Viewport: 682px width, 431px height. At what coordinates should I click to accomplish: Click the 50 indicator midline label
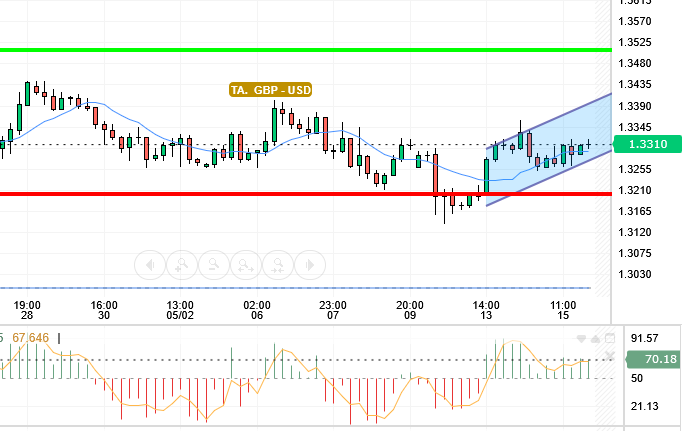[x=637, y=378]
